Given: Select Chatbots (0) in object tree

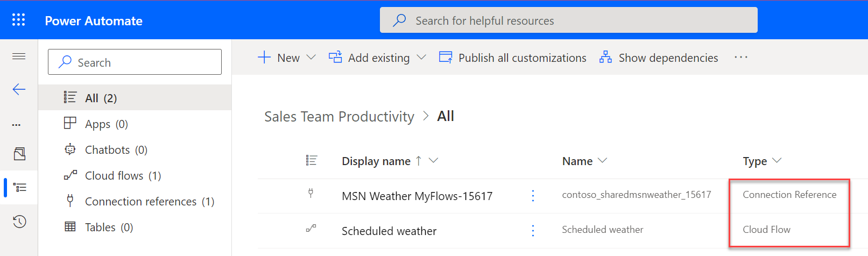Looking at the screenshot, I should (135, 150).
